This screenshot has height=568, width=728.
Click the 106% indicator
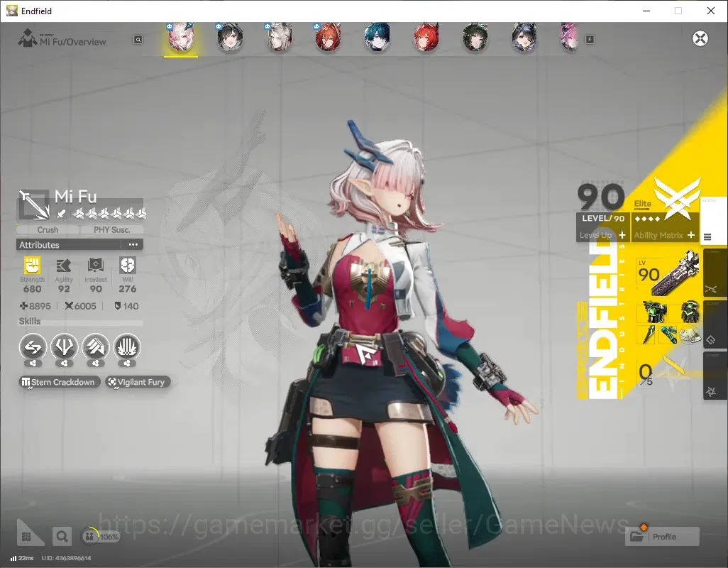pos(101,537)
